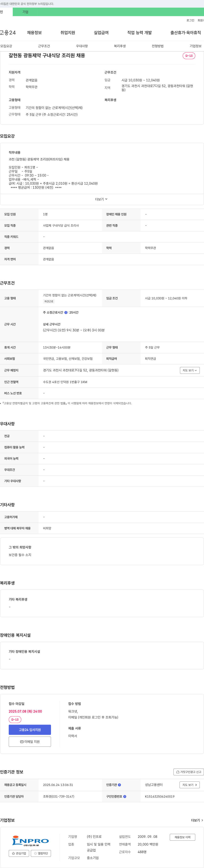Select 수도권 4호선 인덕원 1번출구 1KM text

[65, 382]
